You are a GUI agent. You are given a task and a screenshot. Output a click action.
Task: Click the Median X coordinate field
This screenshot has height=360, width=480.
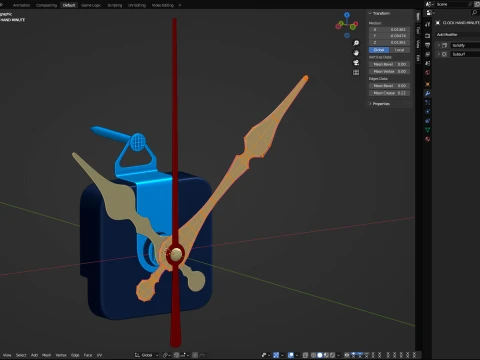pos(389,30)
